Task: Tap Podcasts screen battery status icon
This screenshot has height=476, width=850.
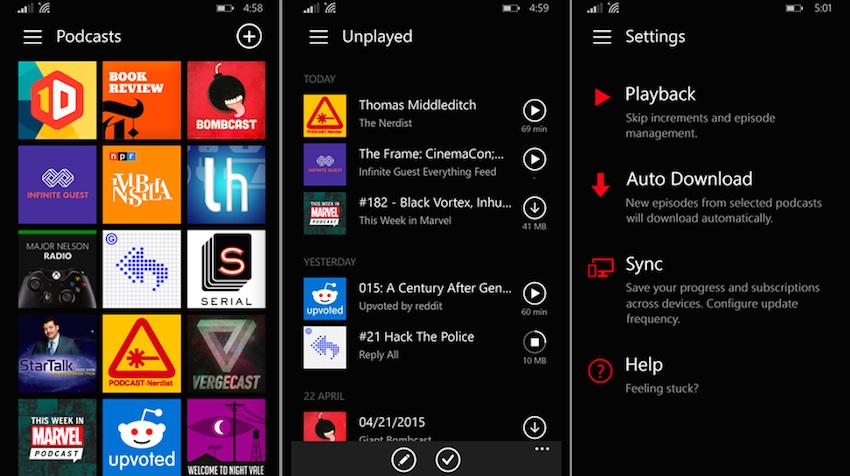Action: coord(224,9)
